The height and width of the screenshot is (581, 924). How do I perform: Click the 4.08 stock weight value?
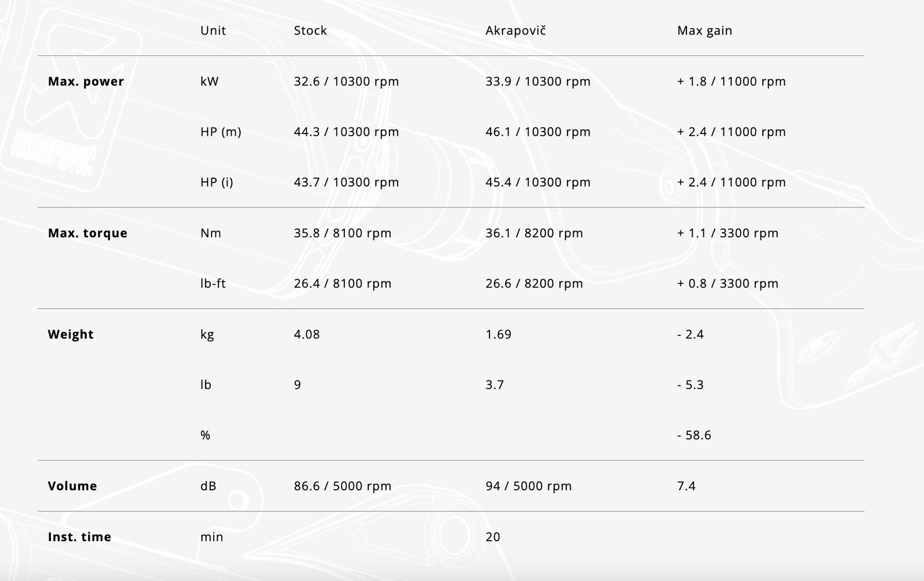point(306,334)
